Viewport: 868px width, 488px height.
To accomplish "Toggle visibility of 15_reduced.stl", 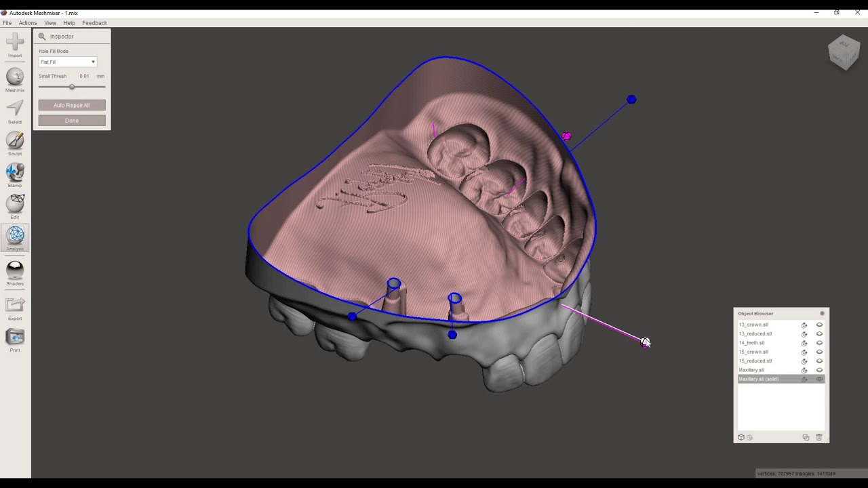I will [819, 361].
